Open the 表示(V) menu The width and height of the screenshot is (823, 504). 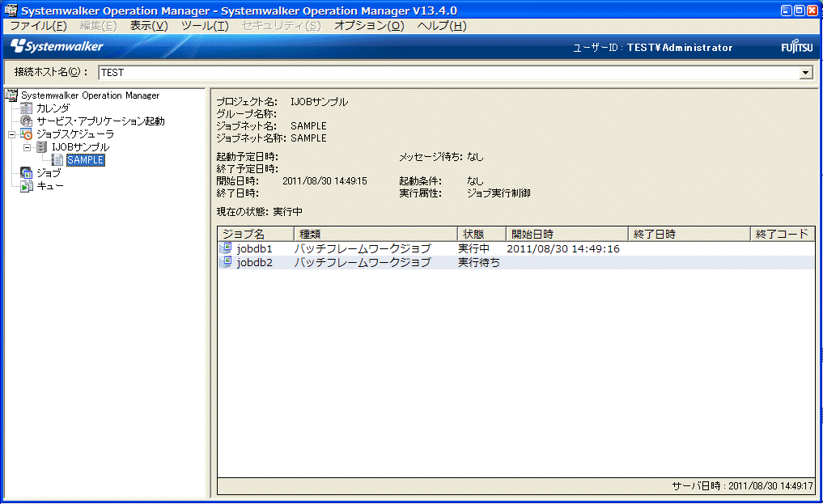pyautogui.click(x=149, y=26)
